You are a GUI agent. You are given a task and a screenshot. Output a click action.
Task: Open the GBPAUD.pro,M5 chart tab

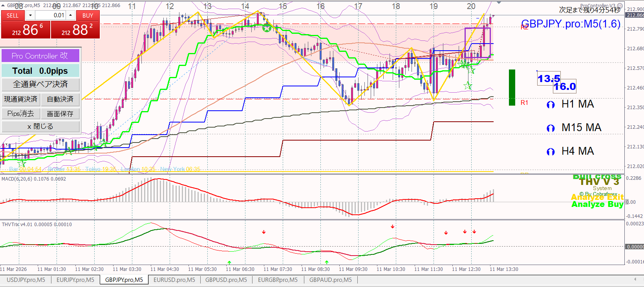330,280
